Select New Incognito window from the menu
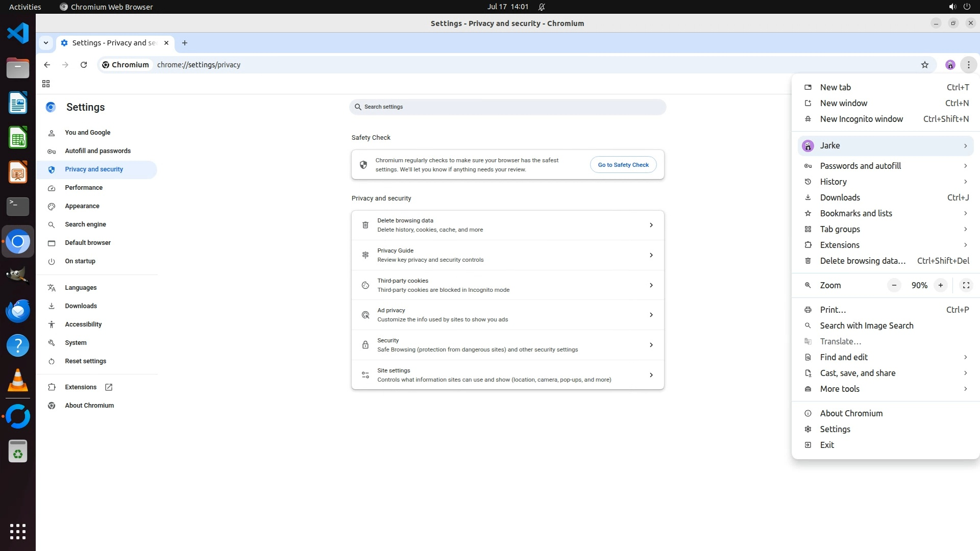The image size is (980, 551). click(x=861, y=119)
